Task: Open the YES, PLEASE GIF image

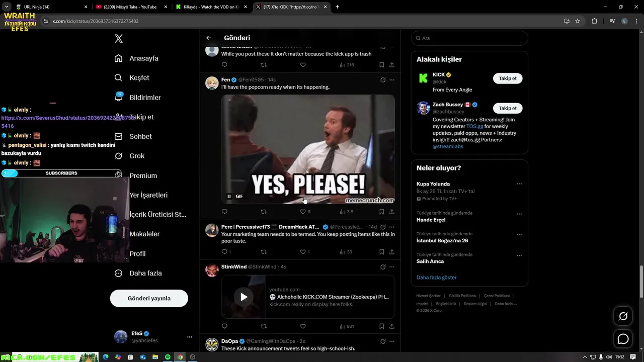Action: tap(308, 149)
